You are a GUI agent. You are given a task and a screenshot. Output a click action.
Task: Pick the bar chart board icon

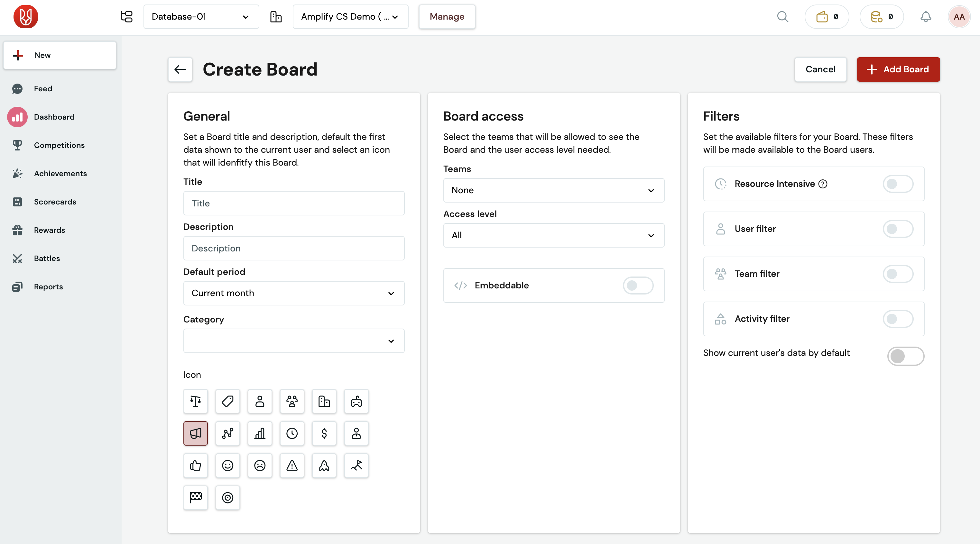coord(260,433)
